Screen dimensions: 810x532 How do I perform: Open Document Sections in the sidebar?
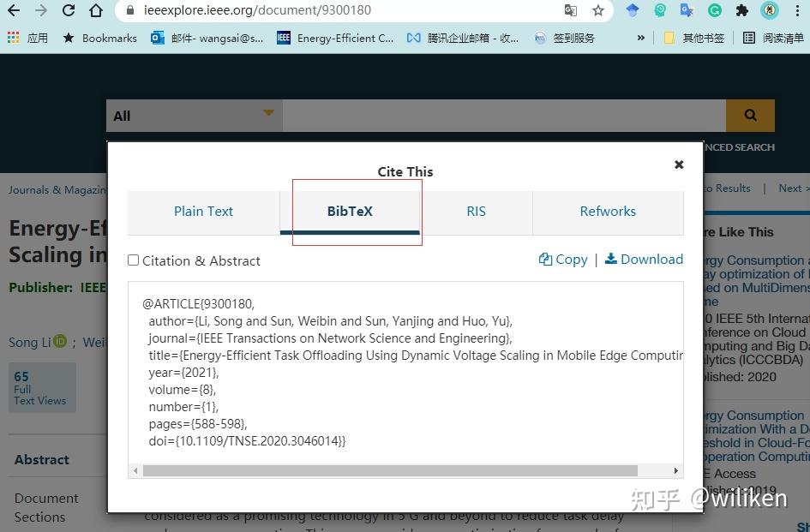(46, 508)
